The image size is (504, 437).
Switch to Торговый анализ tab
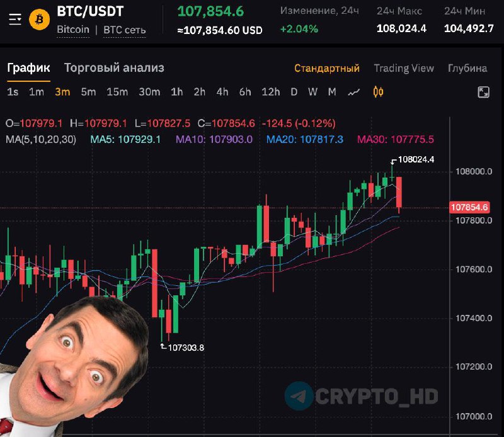coord(114,68)
